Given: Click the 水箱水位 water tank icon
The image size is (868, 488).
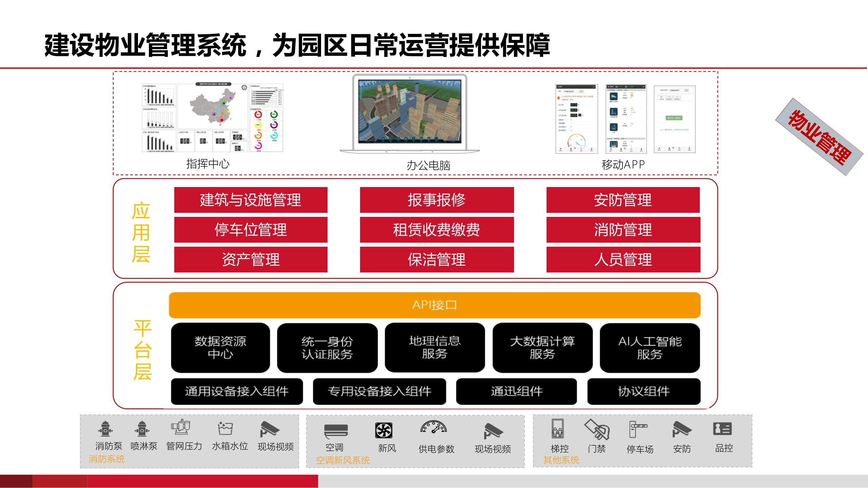Looking at the screenshot, I should [x=225, y=429].
